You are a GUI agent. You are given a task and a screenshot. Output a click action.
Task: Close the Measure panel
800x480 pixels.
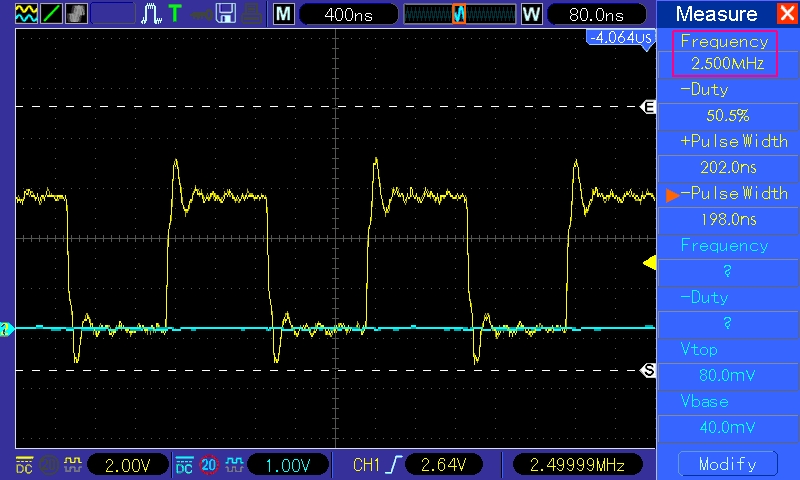(787, 14)
